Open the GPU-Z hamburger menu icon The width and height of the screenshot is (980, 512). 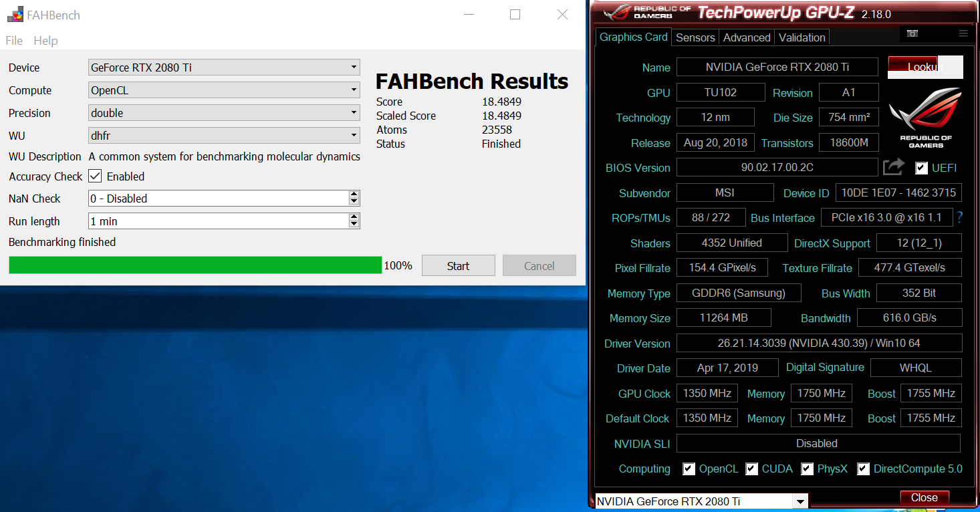963,33
